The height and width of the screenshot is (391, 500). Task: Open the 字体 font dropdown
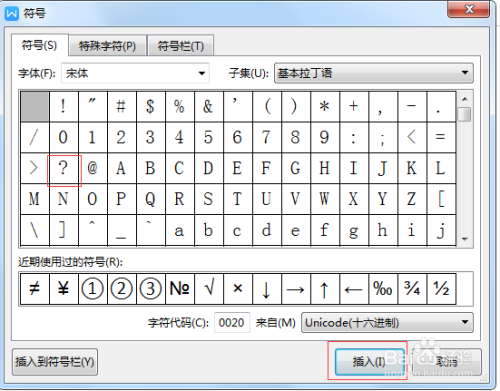(x=135, y=73)
